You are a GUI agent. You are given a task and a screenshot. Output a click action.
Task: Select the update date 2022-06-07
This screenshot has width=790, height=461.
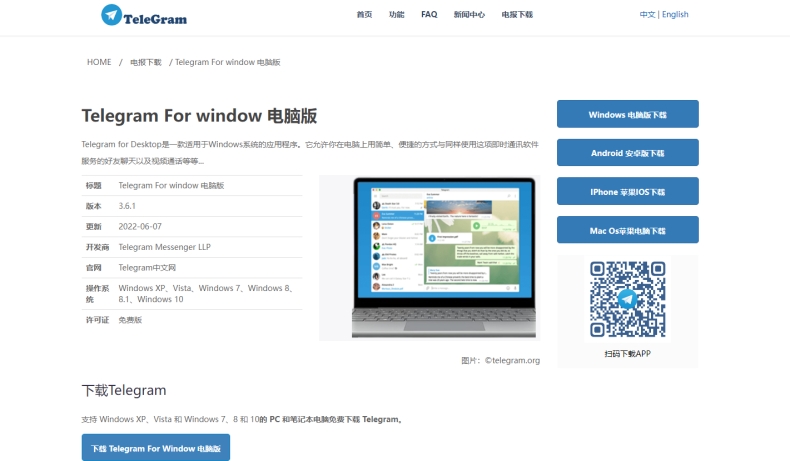click(x=140, y=227)
